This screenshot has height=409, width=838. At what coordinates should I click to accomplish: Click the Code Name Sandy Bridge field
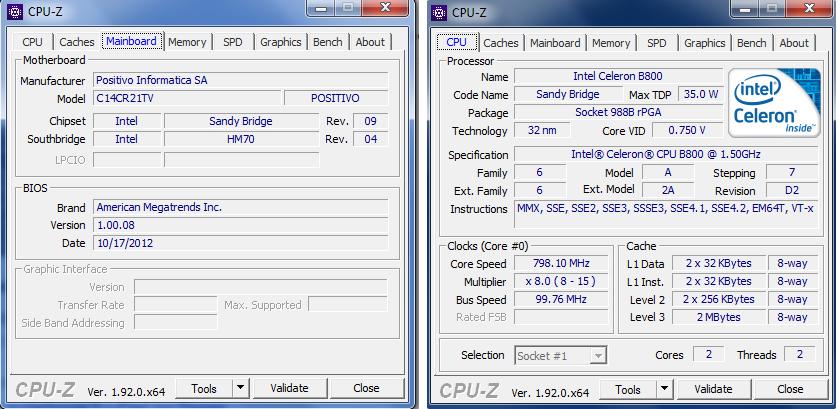pos(568,95)
